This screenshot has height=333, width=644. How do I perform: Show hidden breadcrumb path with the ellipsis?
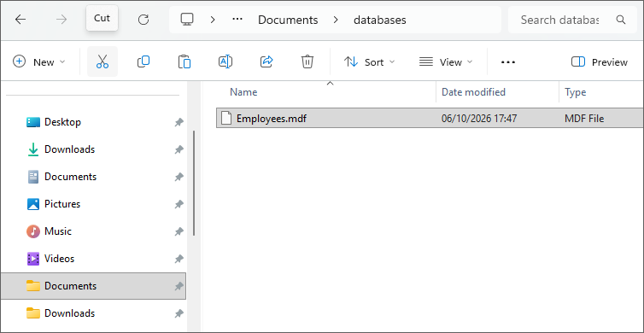[237, 20]
